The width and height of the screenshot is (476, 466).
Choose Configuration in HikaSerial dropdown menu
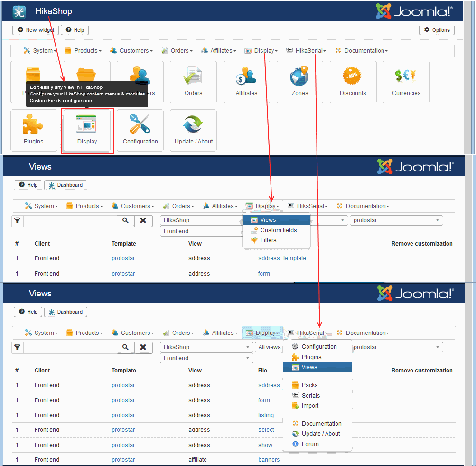[317, 347]
